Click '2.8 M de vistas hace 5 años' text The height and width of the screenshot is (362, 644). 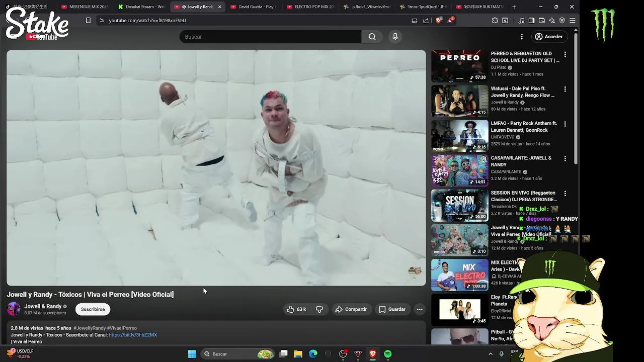coord(41,328)
